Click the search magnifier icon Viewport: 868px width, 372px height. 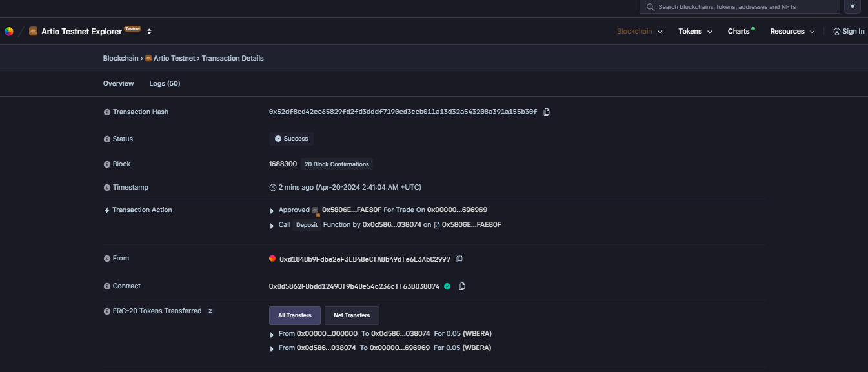[x=651, y=7]
